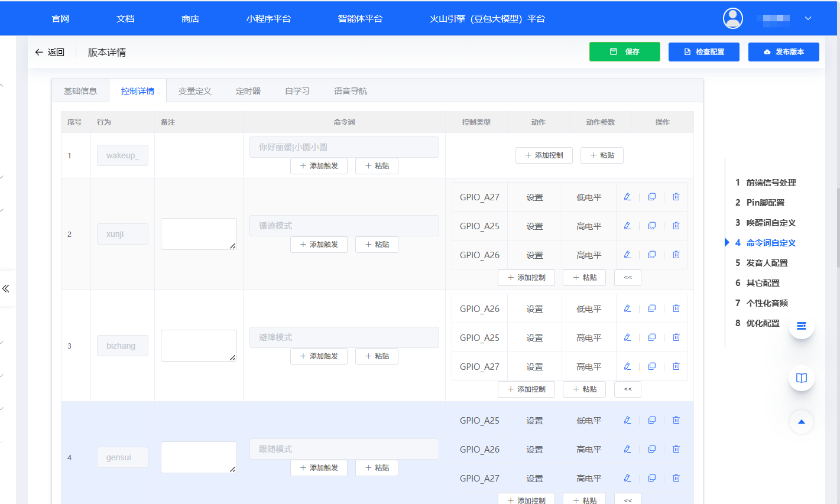Screen dimensions: 840x504
Task: Copy the GPIO_A25 control in bizhang row
Action: pos(651,337)
